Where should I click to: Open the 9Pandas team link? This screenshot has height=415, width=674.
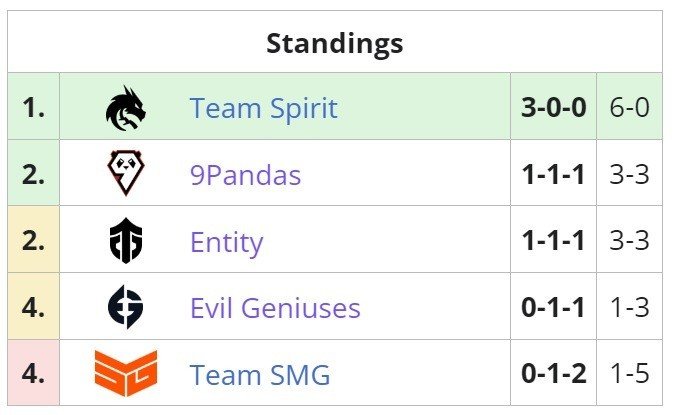pos(245,175)
